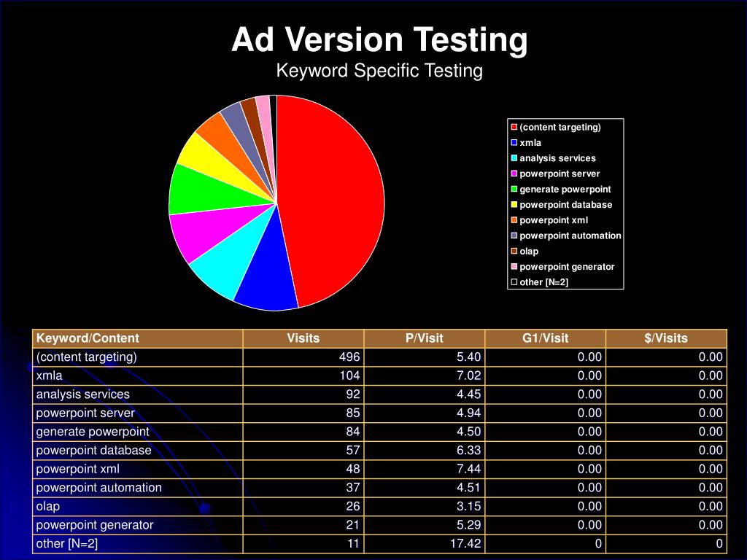Image resolution: width=747 pixels, height=560 pixels.
Task: Click the 'G1/Visit' column header
Action: point(545,338)
